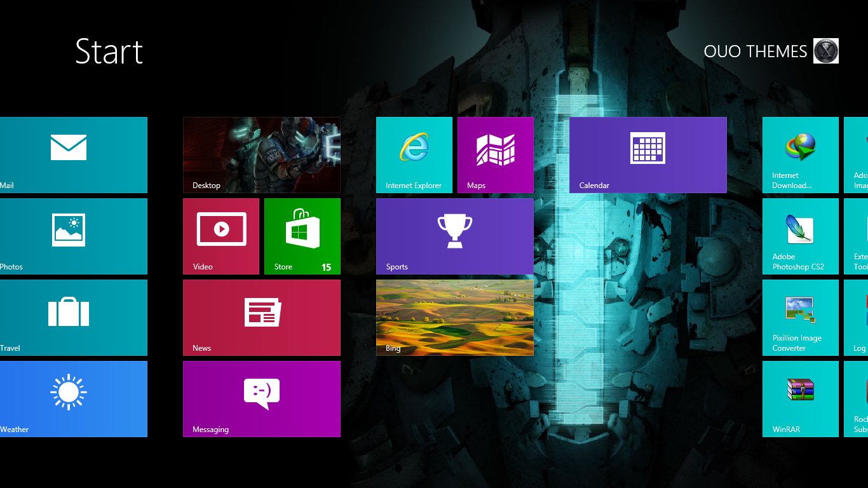Screen dimensions: 868x488
Task: Open the Calendar tile
Action: 648,155
